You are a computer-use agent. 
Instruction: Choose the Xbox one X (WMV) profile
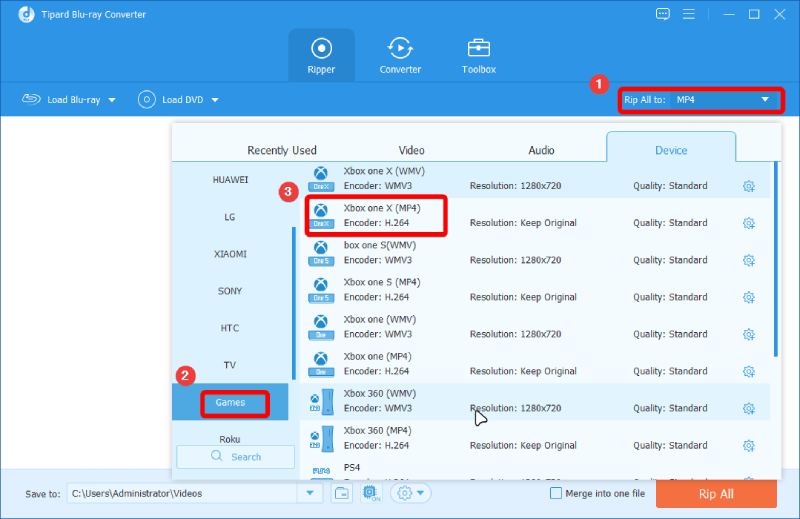pos(535,179)
